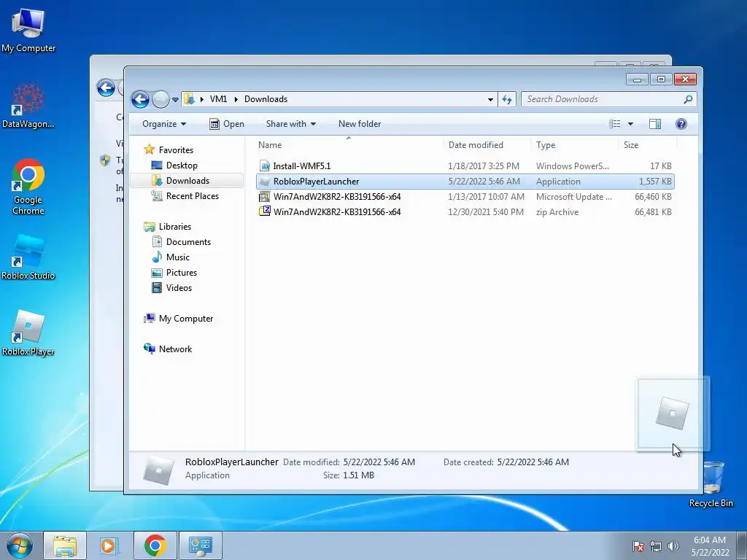Select Win7AndW2K8R2 zip Archive file
This screenshot has width=747, height=560.
[x=465, y=212]
